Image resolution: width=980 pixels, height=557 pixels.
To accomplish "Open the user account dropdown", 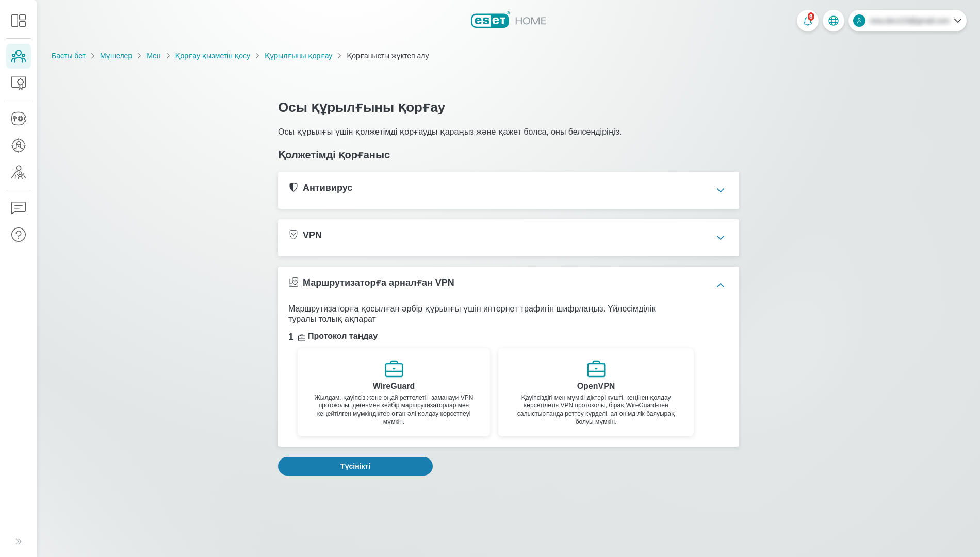I will (907, 21).
